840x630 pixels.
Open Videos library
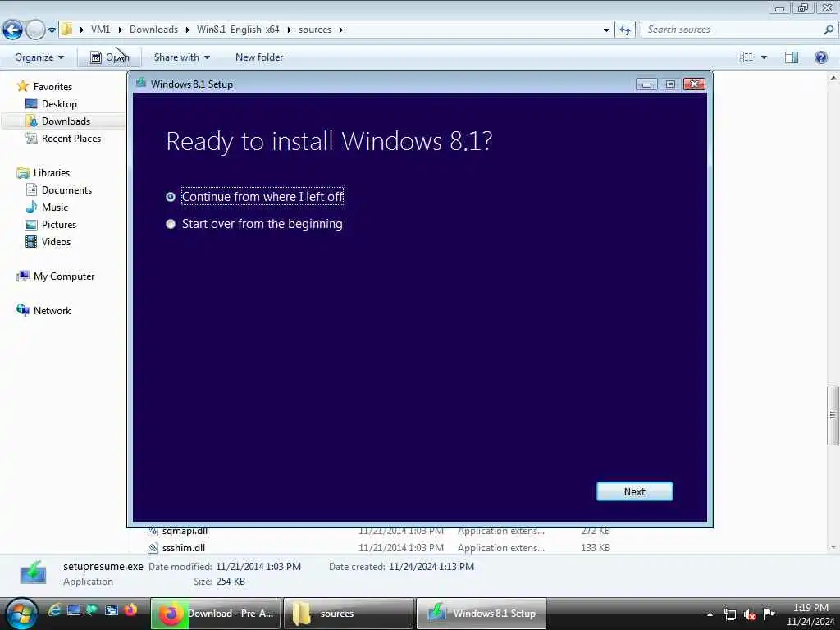click(x=56, y=242)
